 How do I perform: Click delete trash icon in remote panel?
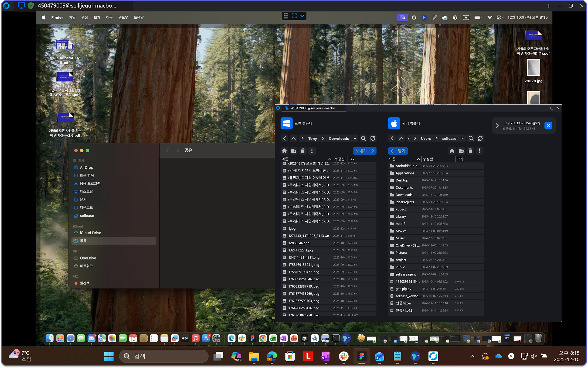tap(470, 151)
